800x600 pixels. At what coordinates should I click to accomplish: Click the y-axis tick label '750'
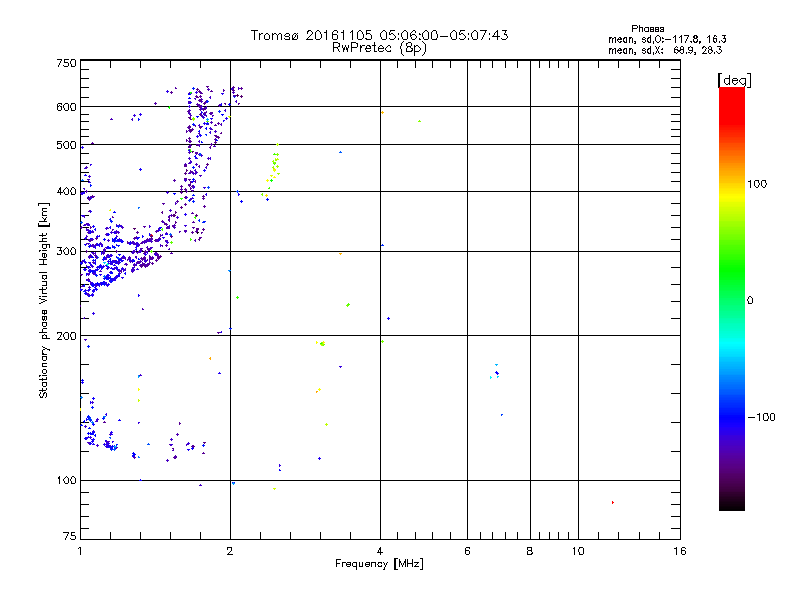pyautogui.click(x=66, y=63)
